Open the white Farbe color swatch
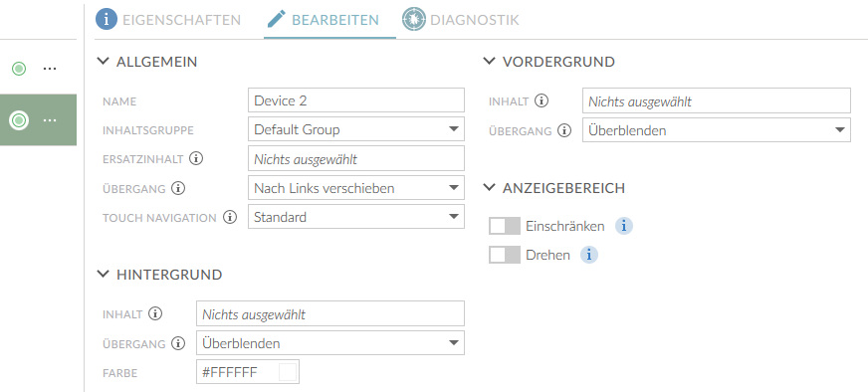This screenshot has width=868, height=392. tap(288, 372)
